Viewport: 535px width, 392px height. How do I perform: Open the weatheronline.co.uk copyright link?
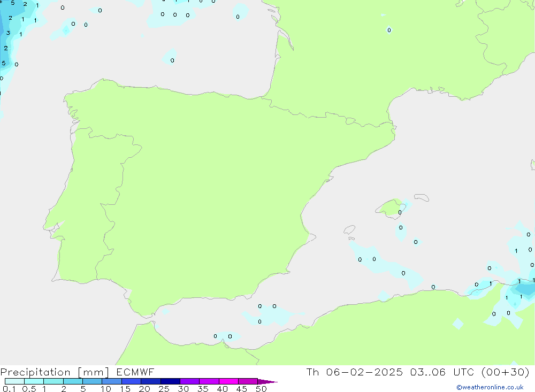click(490, 387)
